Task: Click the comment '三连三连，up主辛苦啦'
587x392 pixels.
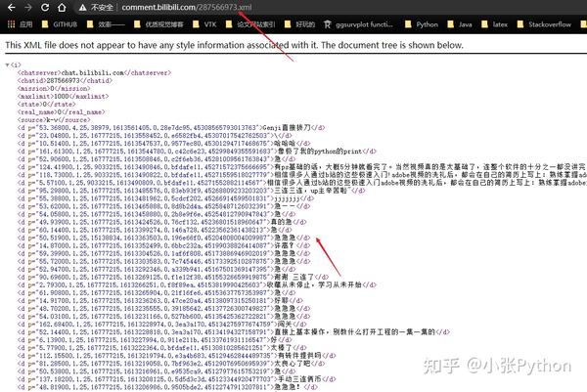Action: click(x=311, y=191)
